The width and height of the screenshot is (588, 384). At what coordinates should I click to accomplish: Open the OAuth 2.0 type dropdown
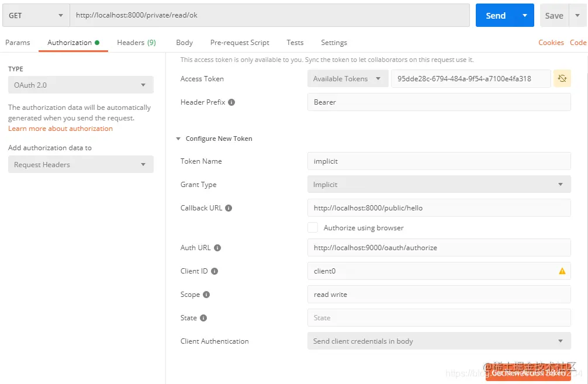(x=81, y=85)
